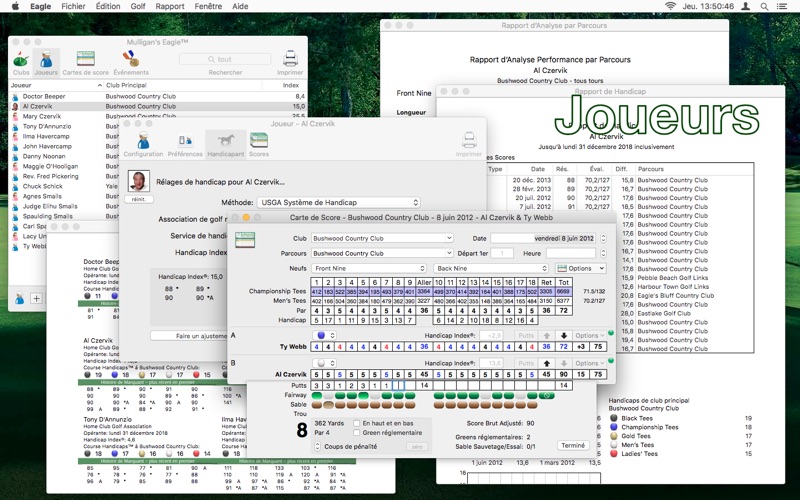Click the Rechercher search field
The height and width of the screenshot is (500, 800).
coord(224,59)
